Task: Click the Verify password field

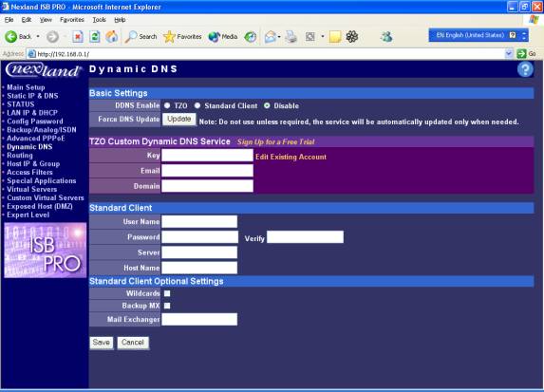Action: (x=306, y=237)
